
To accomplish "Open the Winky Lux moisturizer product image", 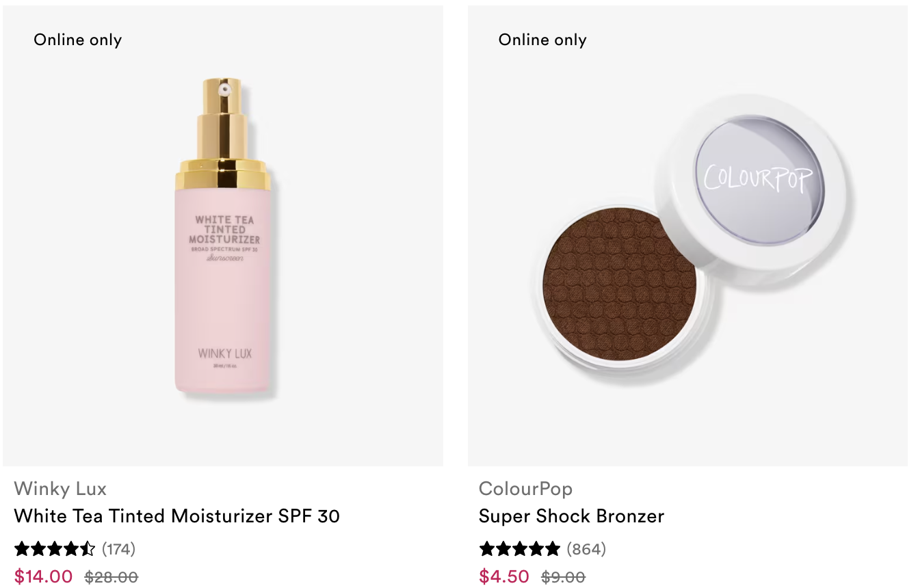I will click(223, 236).
